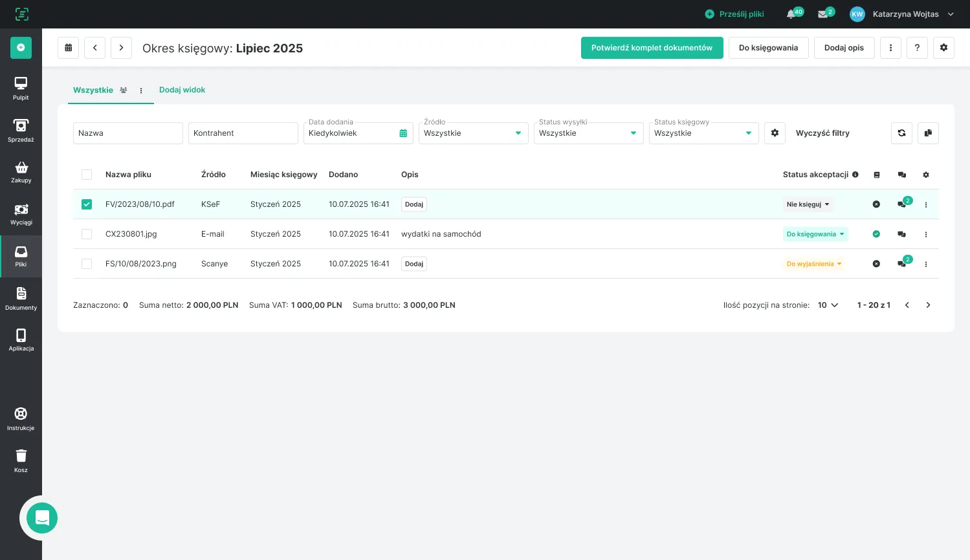The image size is (970, 560).
Task: Expand the Status wysyłki filter dropdown
Action: 589,133
